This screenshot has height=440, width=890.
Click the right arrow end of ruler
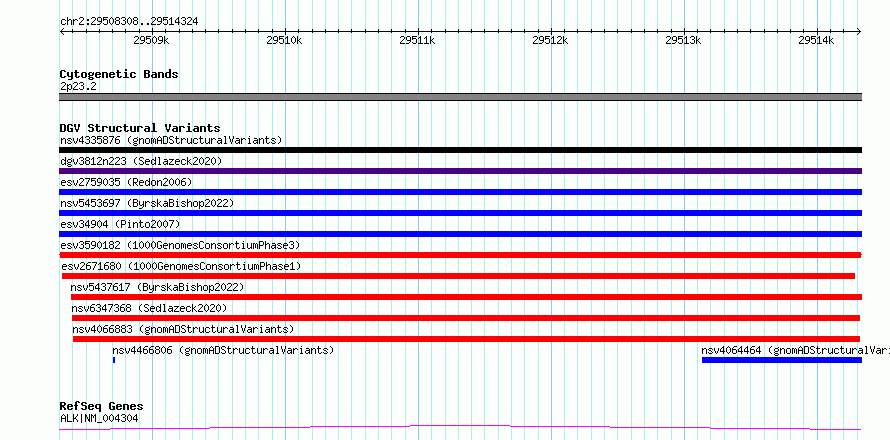(x=859, y=31)
